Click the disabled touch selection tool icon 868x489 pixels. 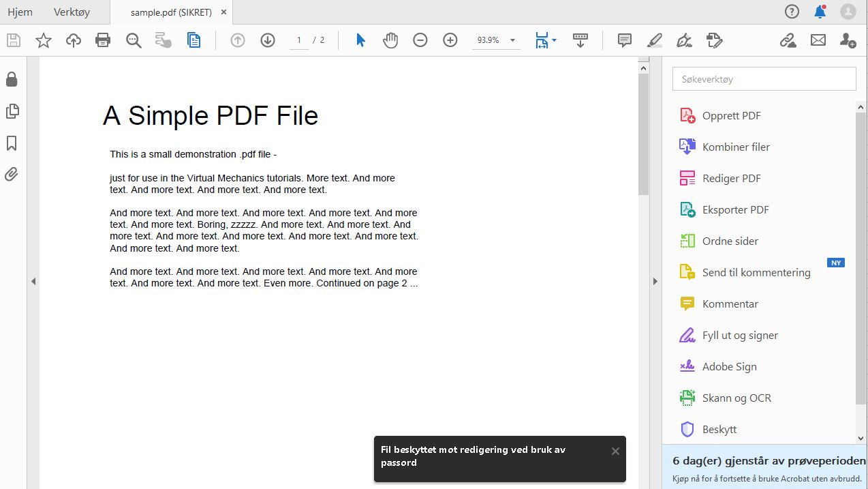[164, 40]
